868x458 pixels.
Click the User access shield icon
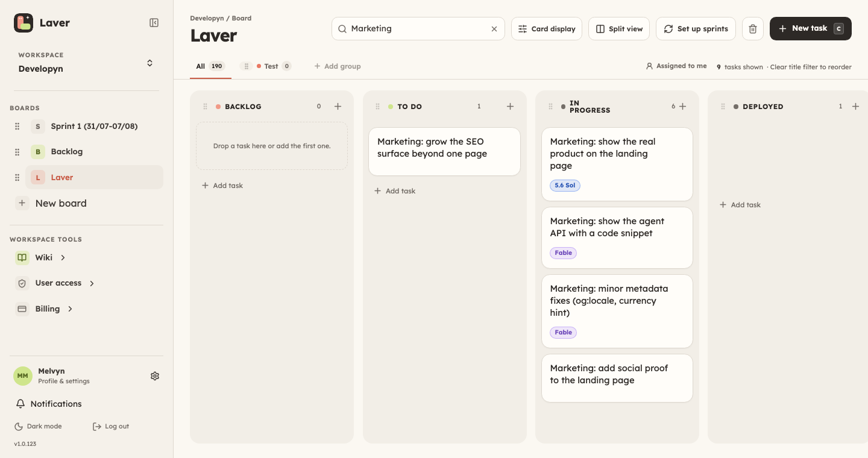22,283
